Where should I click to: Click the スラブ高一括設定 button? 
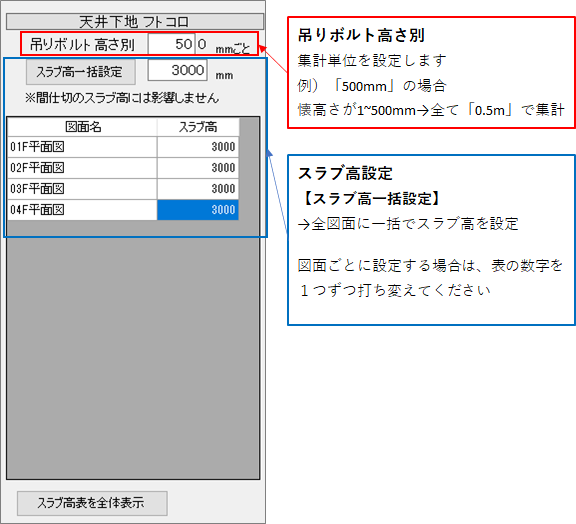(x=81, y=72)
